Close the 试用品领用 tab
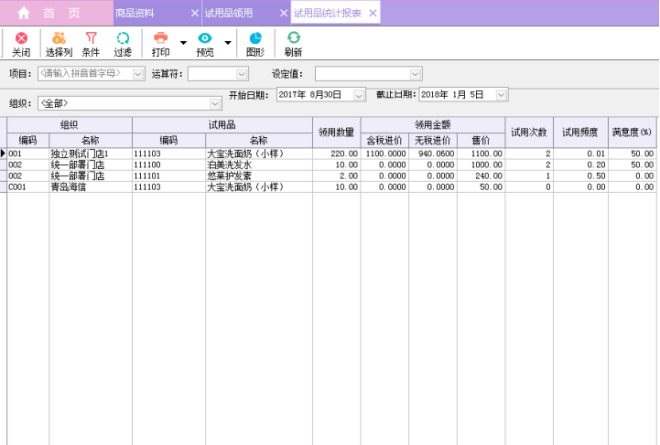660x445 pixels. point(284,13)
